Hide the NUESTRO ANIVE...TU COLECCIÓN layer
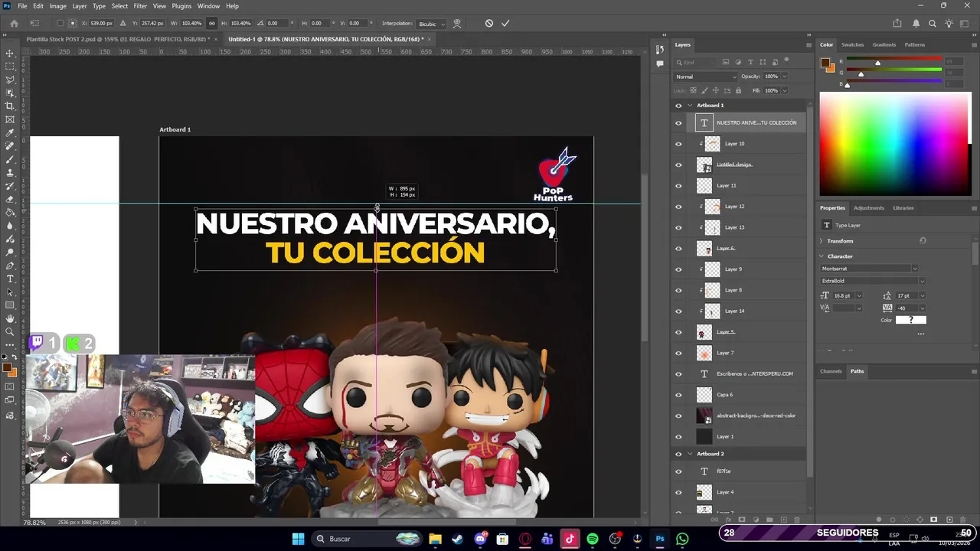This screenshot has width=980, height=551. point(678,122)
